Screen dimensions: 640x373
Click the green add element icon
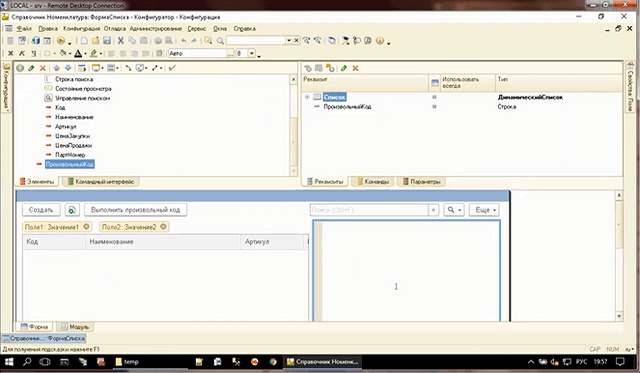click(20, 68)
